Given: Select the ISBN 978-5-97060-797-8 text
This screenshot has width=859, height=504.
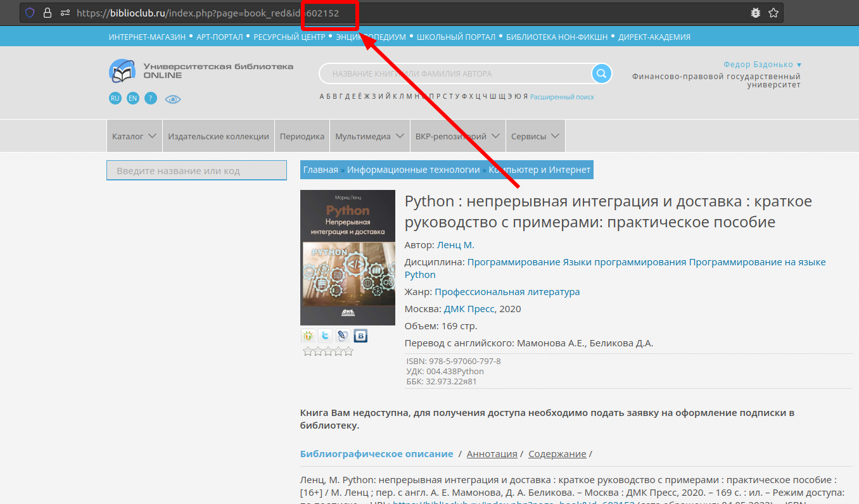Looking at the screenshot, I should [454, 361].
